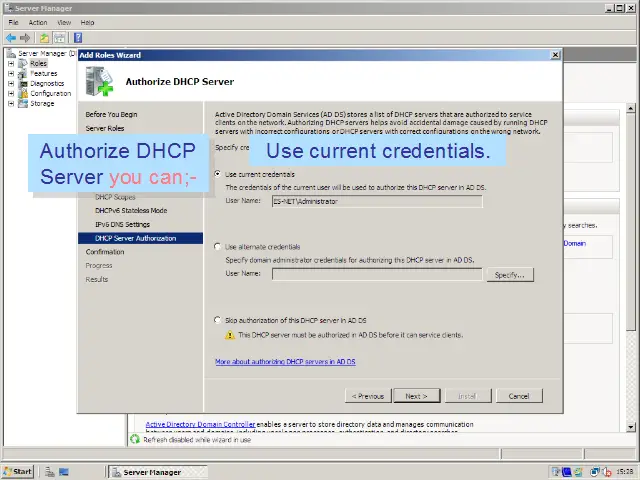
Task: Click the blue monitor tray icon
Action: pyautogui.click(x=567, y=472)
